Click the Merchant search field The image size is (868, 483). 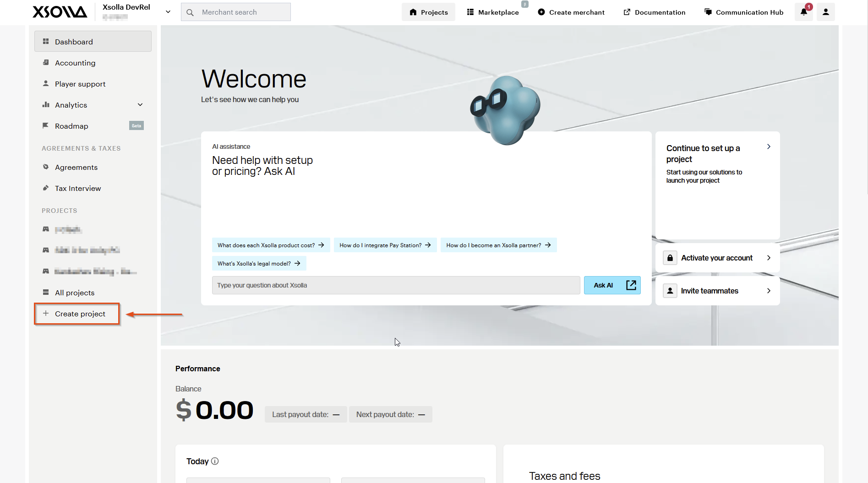click(236, 12)
